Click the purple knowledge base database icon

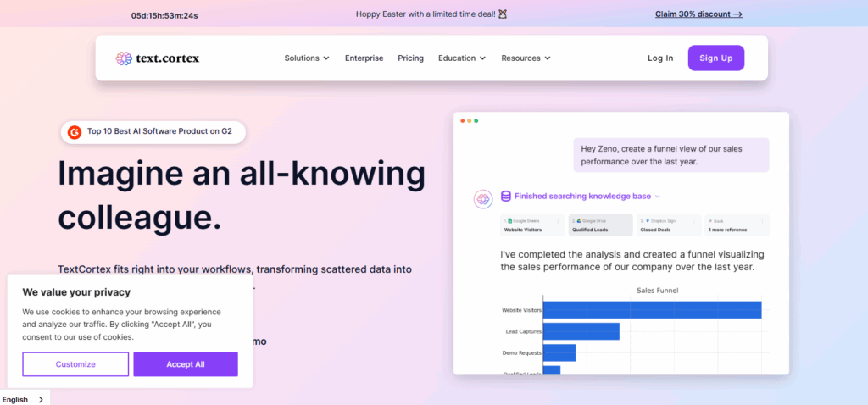pyautogui.click(x=506, y=196)
